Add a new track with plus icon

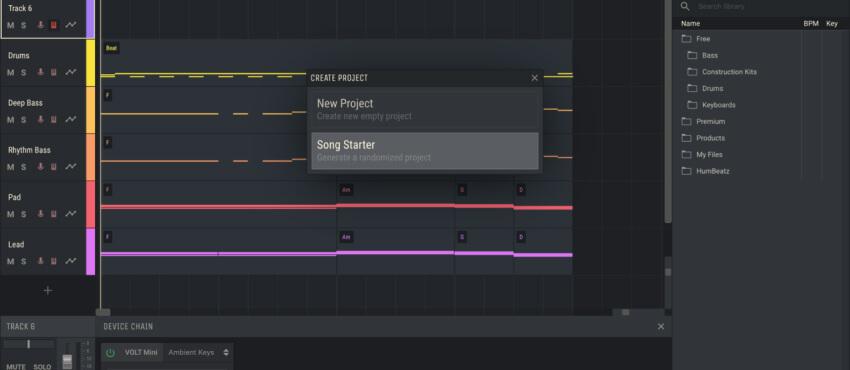pyautogui.click(x=48, y=291)
